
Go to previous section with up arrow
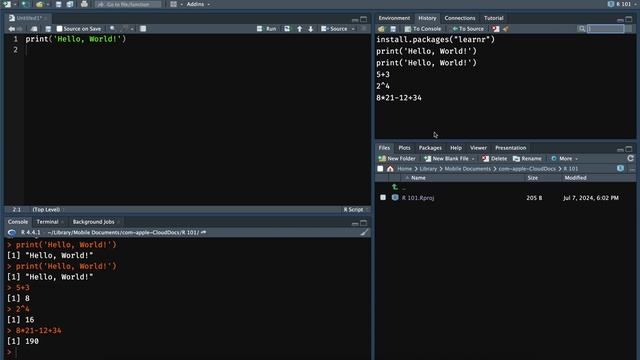pos(300,29)
